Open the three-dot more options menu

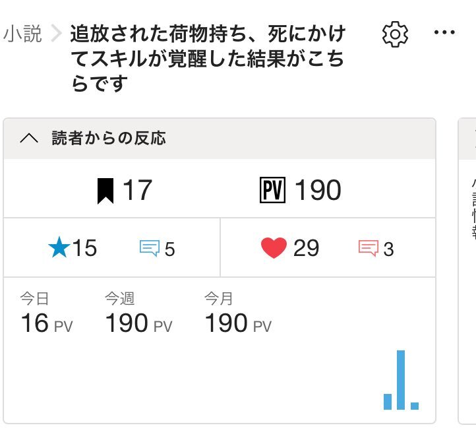pos(444,32)
